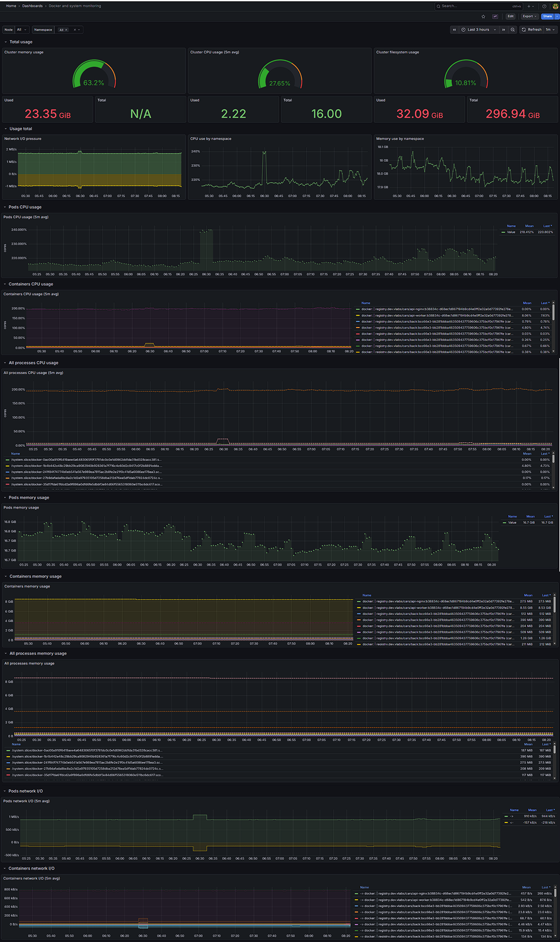The image size is (560, 942).
Task: Open the Node variable All dropdown
Action: point(22,29)
